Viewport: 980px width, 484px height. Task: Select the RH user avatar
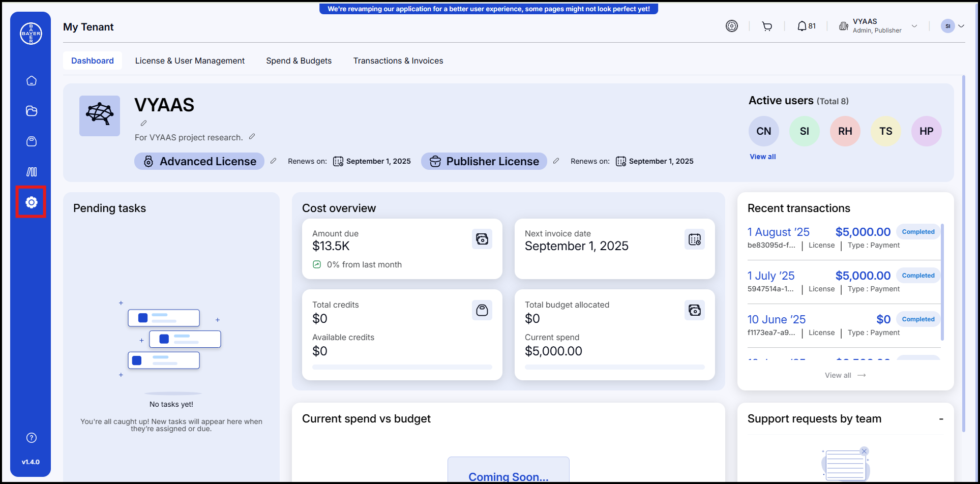845,131
